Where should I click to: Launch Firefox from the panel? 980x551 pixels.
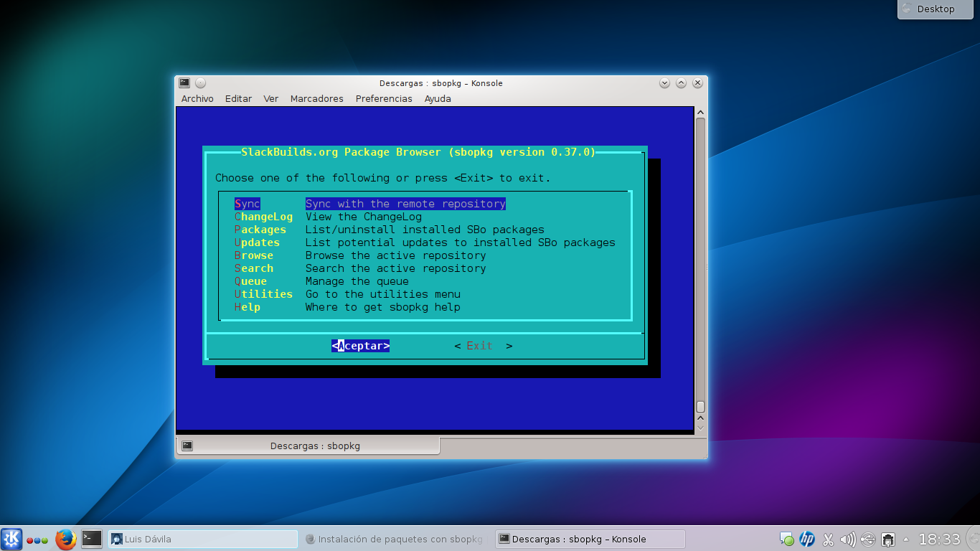pos(66,539)
